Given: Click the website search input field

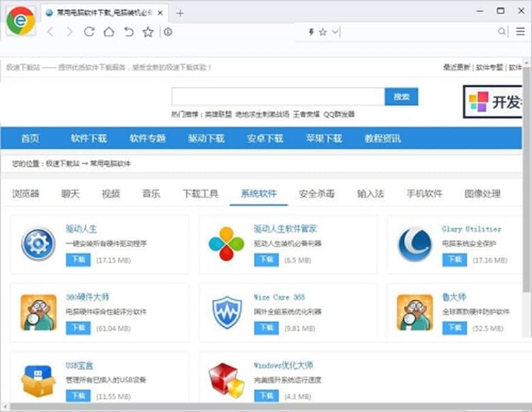Looking at the screenshot, I should pyautogui.click(x=278, y=97).
